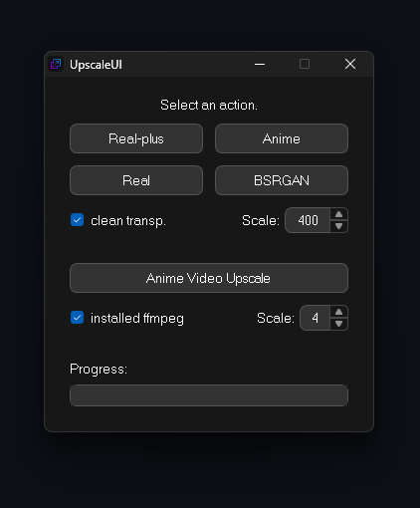The width and height of the screenshot is (420, 508).
Task: Click the installed ffmpeg label text
Action: (137, 319)
